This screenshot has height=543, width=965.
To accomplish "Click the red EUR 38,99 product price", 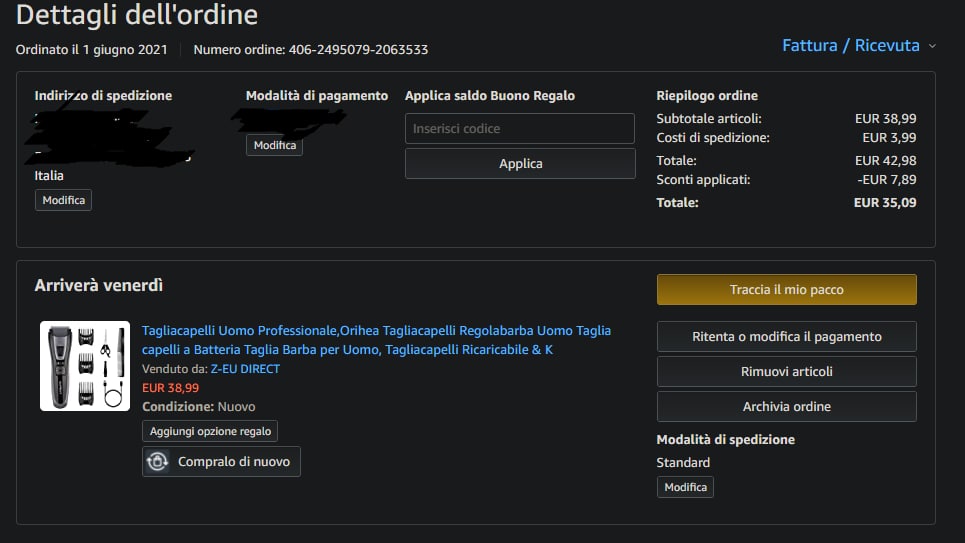I will click(x=170, y=387).
